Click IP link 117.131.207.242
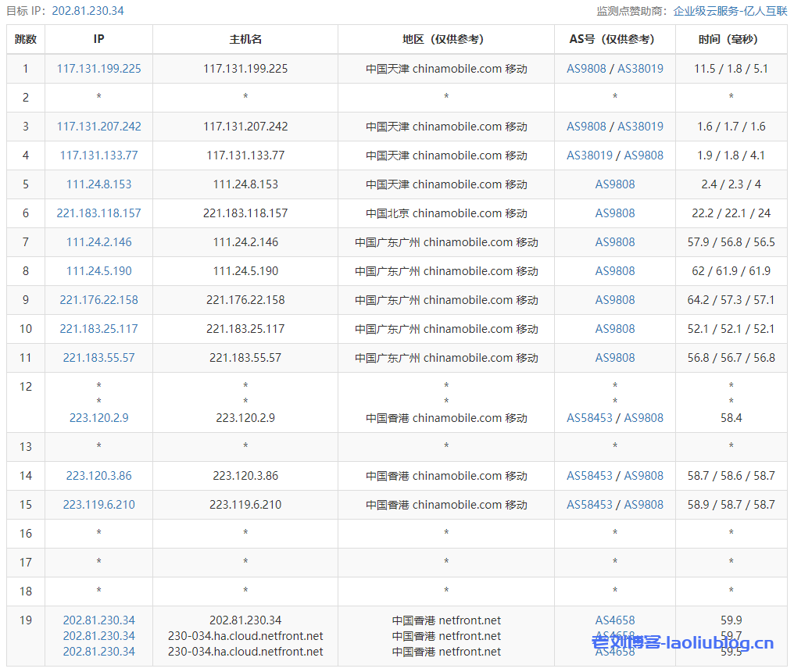The width and height of the screenshot is (794, 672). click(98, 127)
